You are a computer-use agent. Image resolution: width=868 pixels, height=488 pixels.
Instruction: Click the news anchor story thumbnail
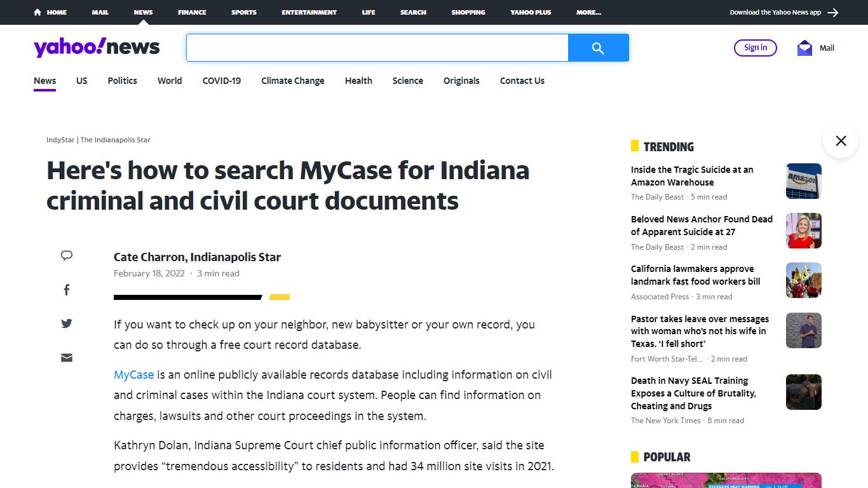[x=804, y=231]
